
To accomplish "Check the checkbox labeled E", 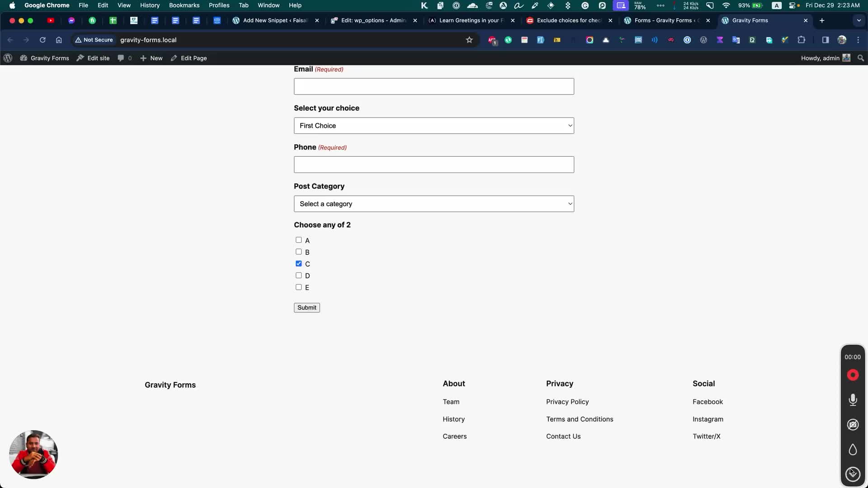I will 299,287.
